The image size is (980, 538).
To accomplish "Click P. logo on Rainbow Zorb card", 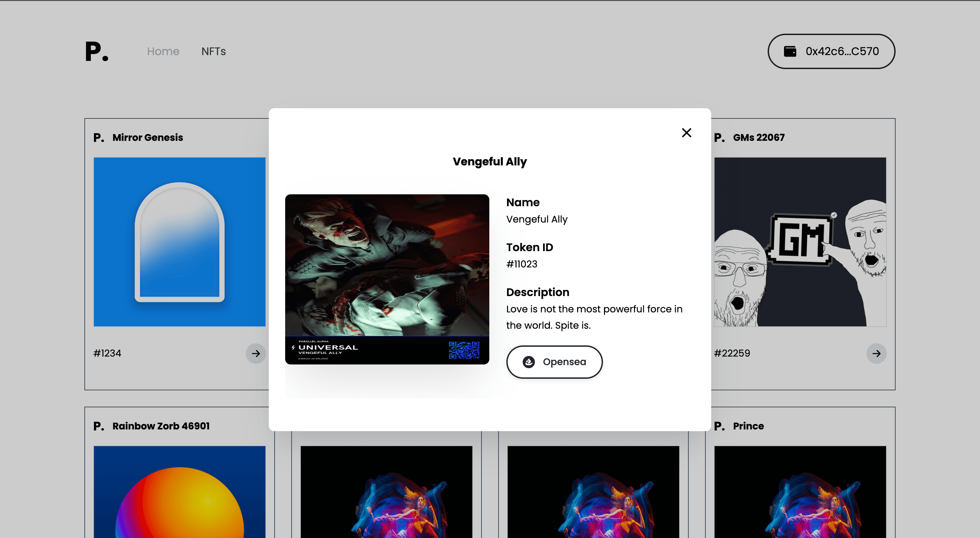I will click(99, 426).
